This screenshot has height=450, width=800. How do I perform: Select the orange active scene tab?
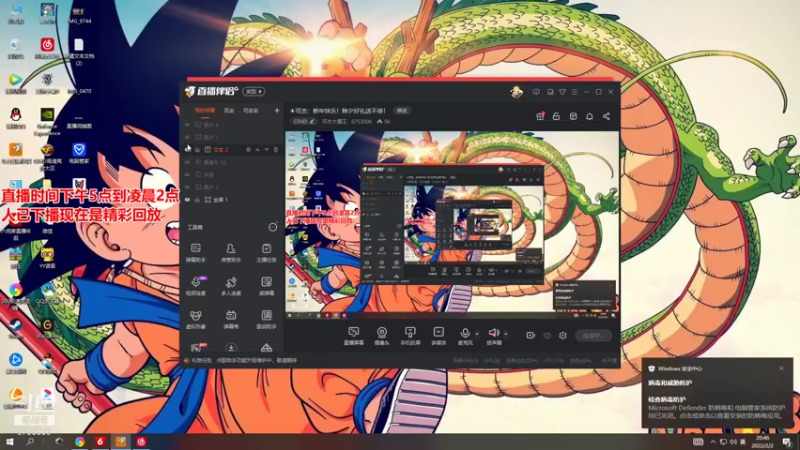click(x=205, y=110)
